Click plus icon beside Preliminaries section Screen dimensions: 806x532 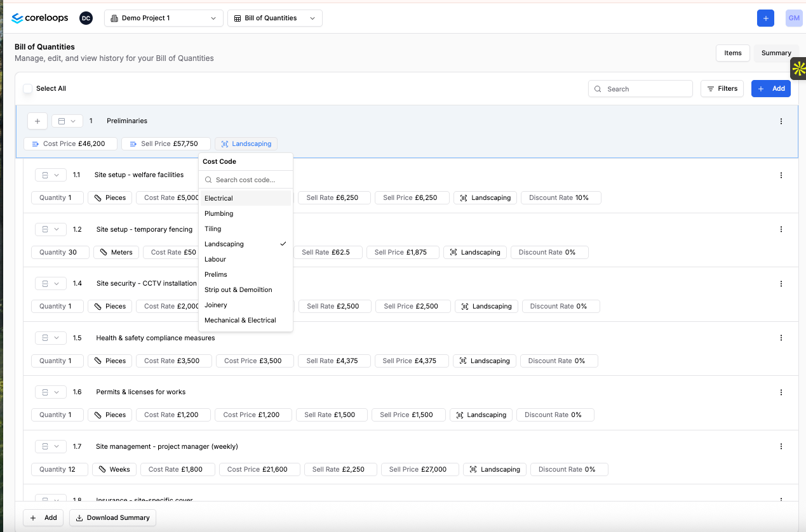[x=37, y=121]
